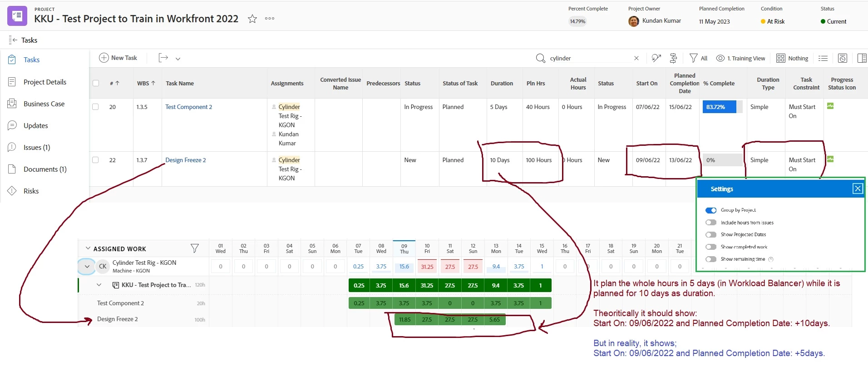Image resolution: width=868 pixels, height=382 pixels.
Task: Favorite the project with star icon
Action: coord(252,19)
